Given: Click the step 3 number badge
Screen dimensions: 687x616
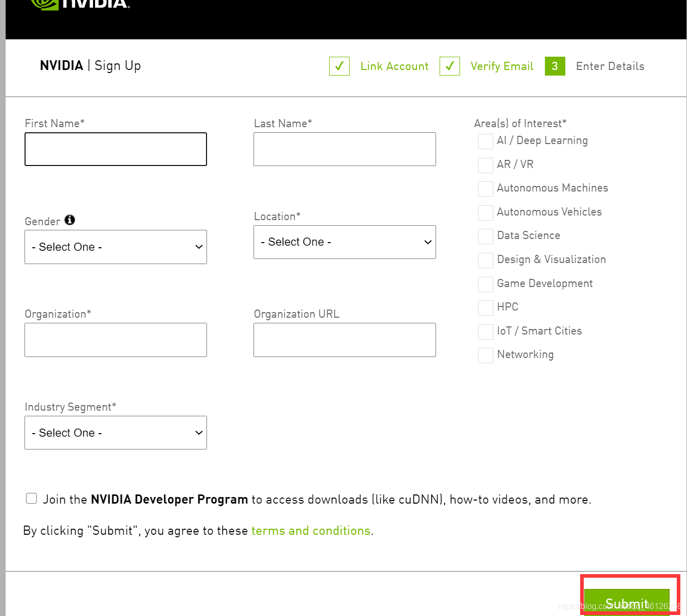Looking at the screenshot, I should tap(555, 66).
